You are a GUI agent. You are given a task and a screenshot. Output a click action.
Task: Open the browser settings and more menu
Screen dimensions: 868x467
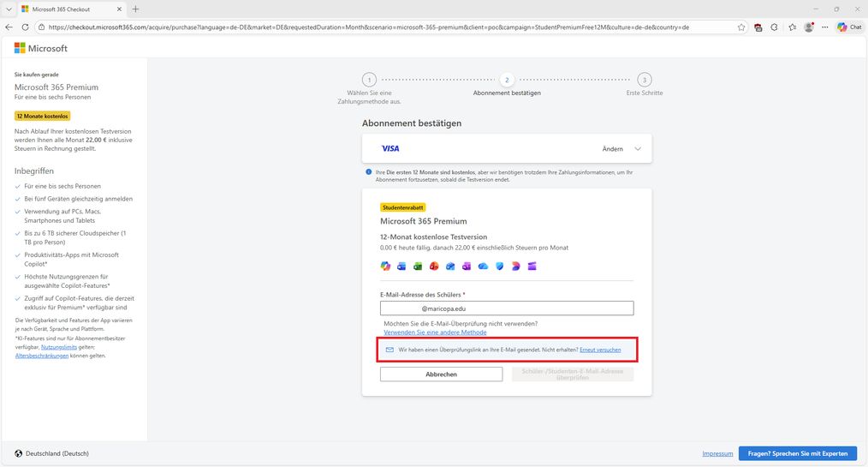click(825, 27)
